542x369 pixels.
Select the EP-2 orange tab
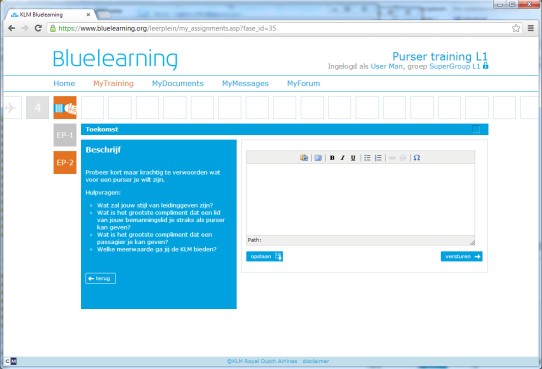coord(65,162)
